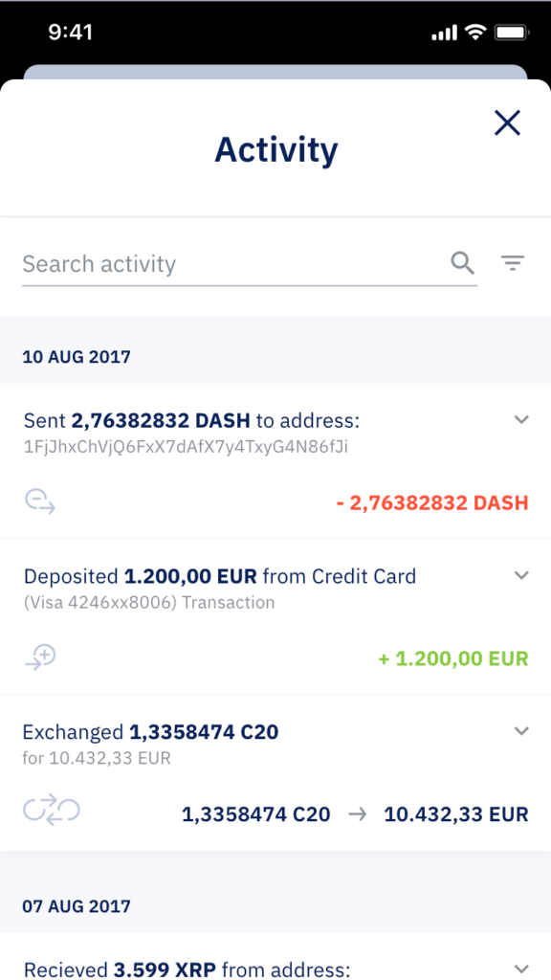Tap the 10.432,33 EUR exchanged amount

coord(456,813)
